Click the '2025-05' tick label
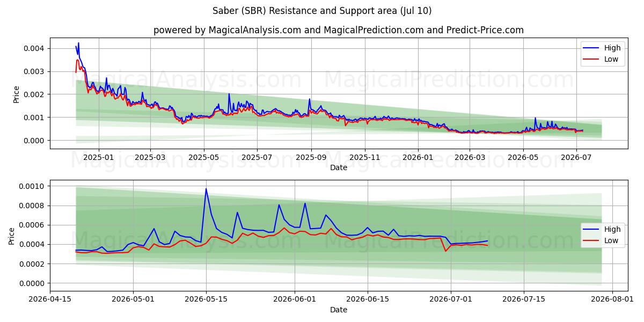This screenshot has height=322, width=644. 203,157
